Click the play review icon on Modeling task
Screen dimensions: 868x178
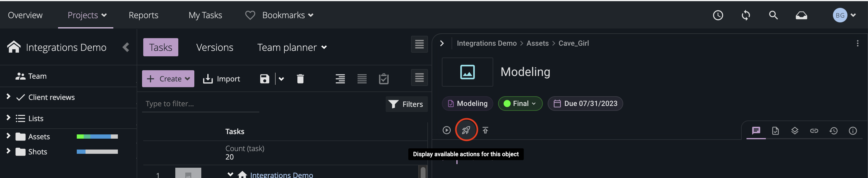coord(447,130)
